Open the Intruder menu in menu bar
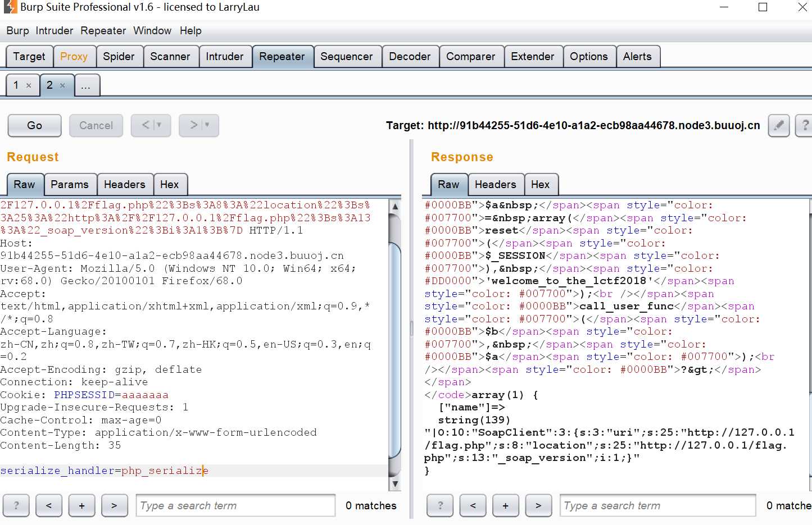 pyautogui.click(x=55, y=31)
